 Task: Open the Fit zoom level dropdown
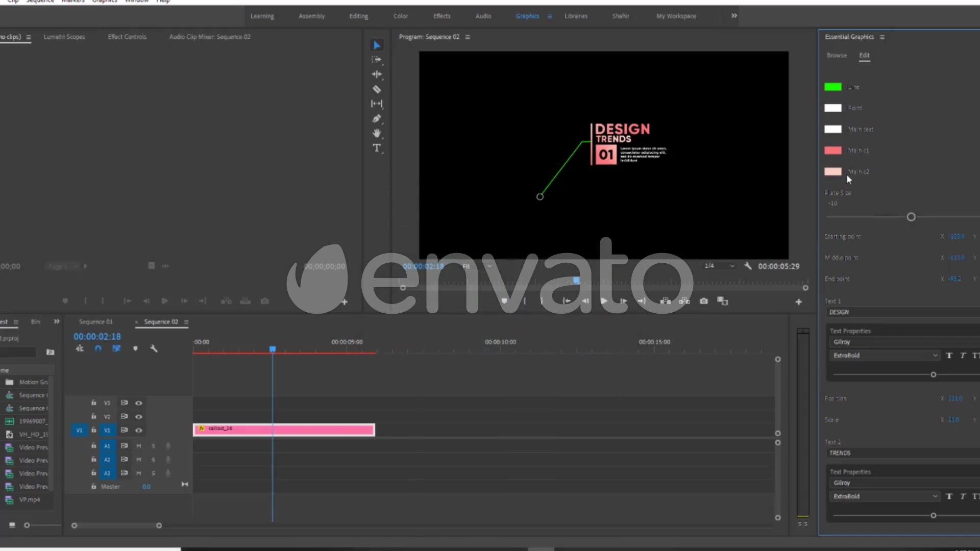(477, 266)
